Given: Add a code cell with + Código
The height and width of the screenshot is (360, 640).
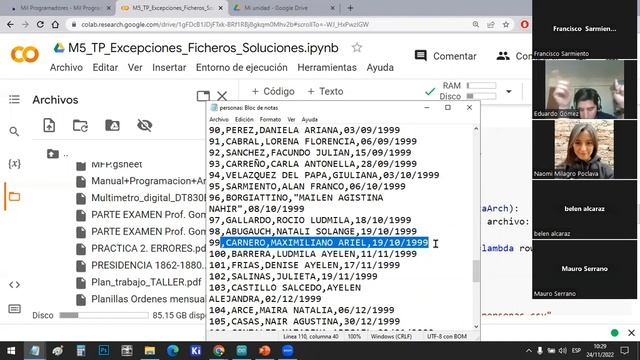Looking at the screenshot, I should (273, 91).
